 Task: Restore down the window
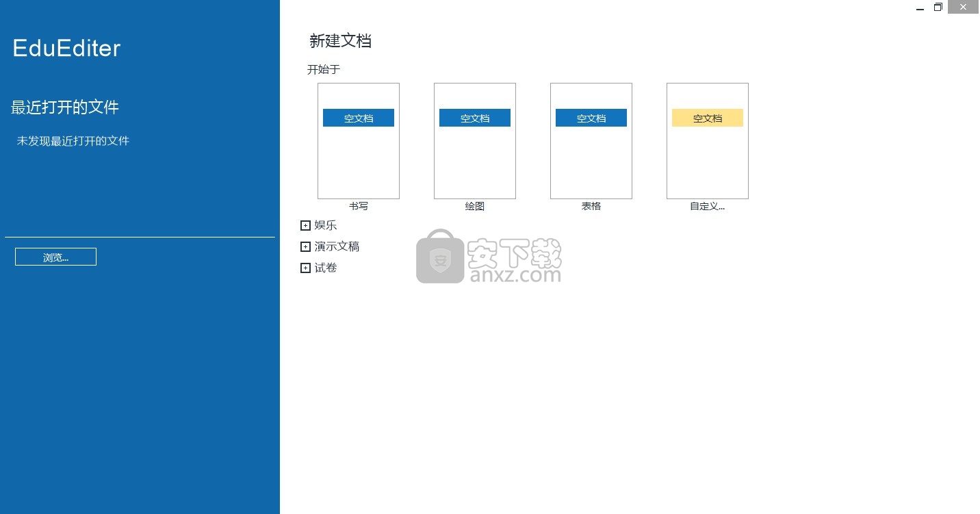(x=938, y=7)
